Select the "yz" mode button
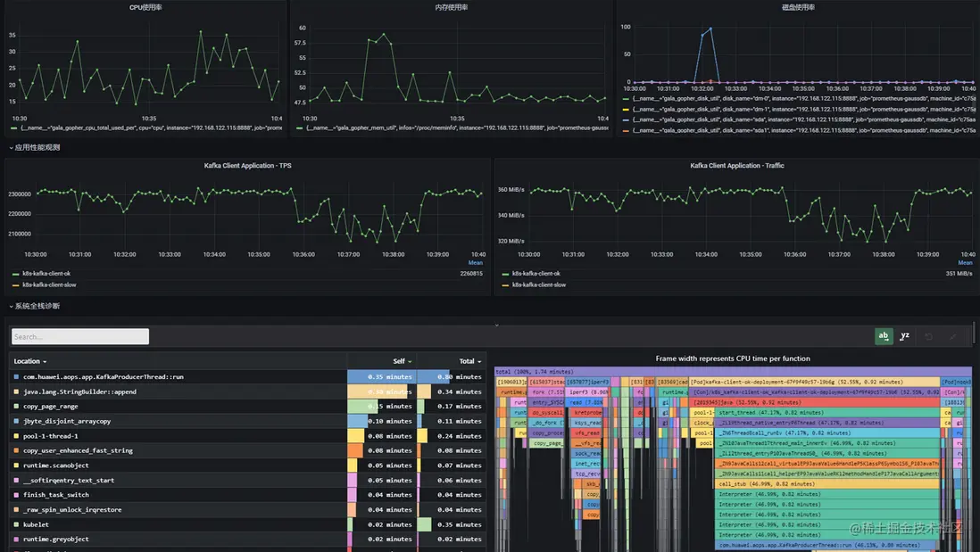980x552 pixels. coord(905,336)
